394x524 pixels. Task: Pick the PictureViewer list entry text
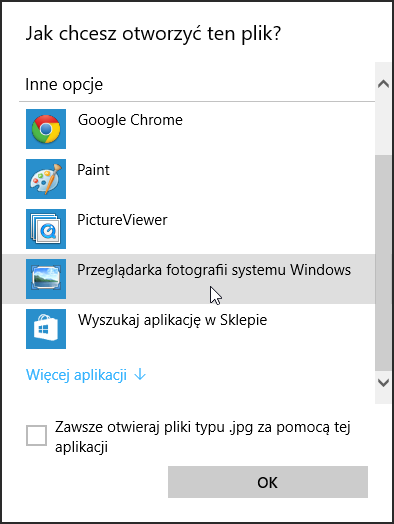pyautogui.click(x=122, y=220)
